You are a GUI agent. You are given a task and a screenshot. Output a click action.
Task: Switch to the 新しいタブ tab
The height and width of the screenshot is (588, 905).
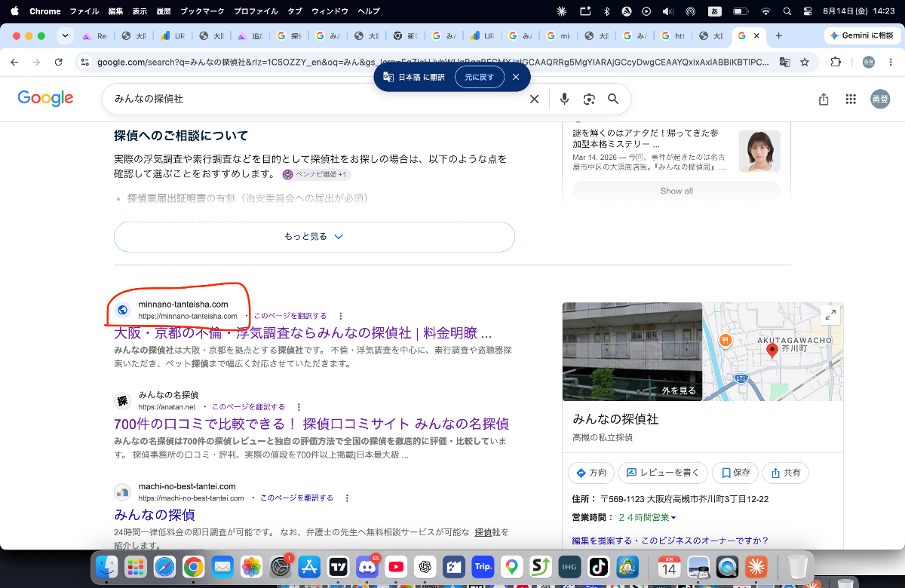point(406,35)
